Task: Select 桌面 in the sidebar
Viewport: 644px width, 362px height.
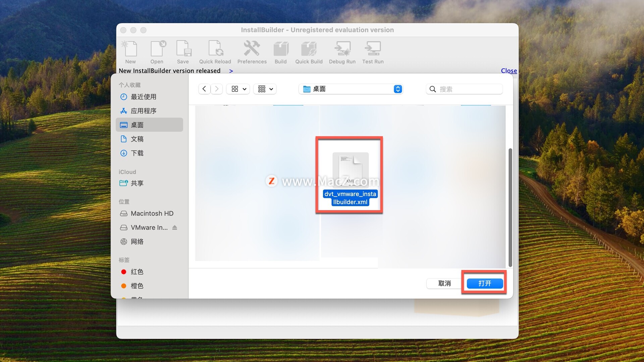Action: pyautogui.click(x=149, y=125)
